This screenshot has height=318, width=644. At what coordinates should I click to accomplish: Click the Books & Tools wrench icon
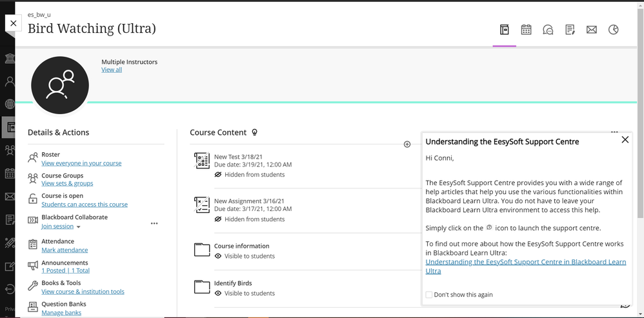tap(33, 286)
